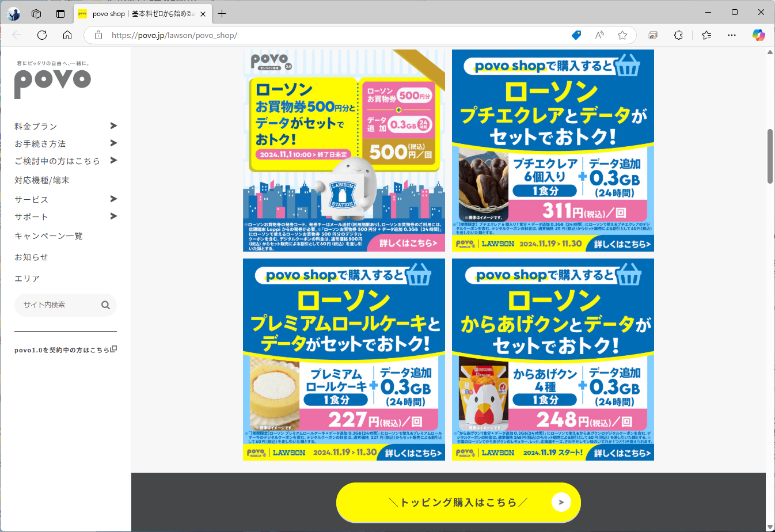Add this page to favorites star
775x532 pixels.
click(622, 35)
